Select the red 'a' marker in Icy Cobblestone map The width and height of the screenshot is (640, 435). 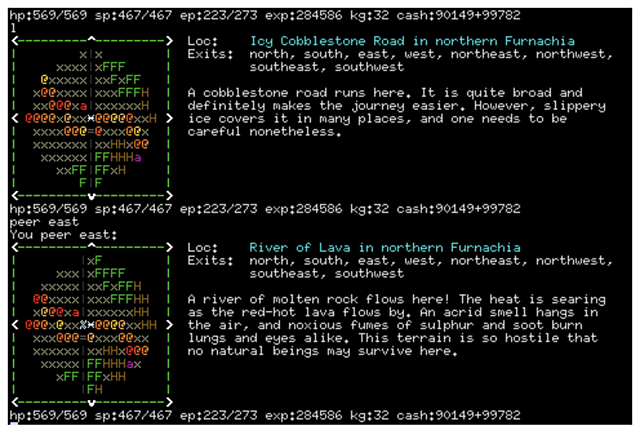point(83,106)
